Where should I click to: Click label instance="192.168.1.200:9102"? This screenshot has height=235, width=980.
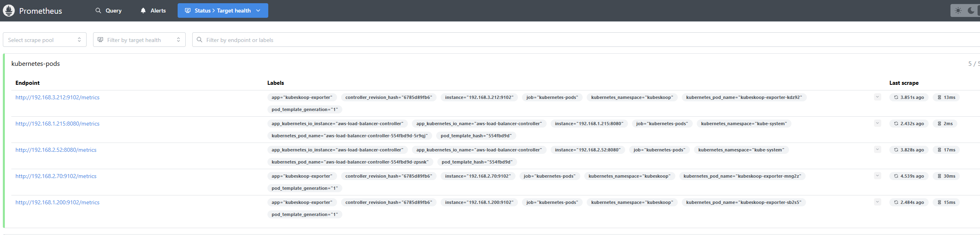coord(479,202)
